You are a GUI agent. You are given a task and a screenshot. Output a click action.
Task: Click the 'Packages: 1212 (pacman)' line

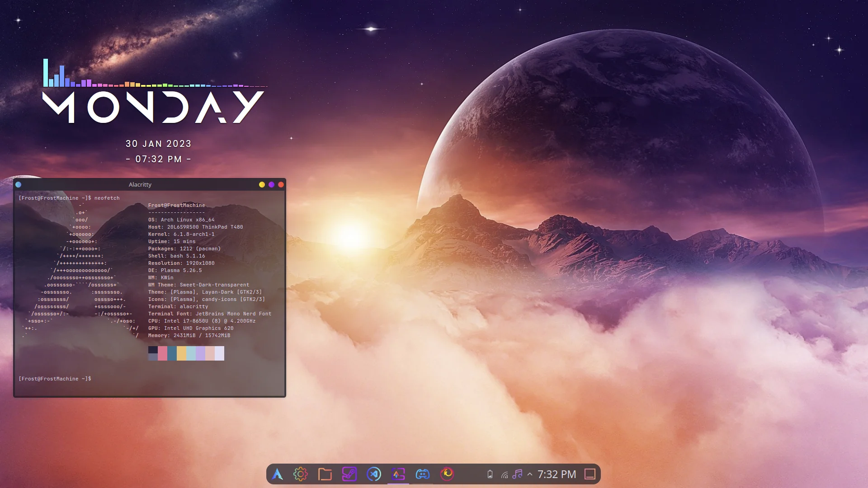point(184,249)
